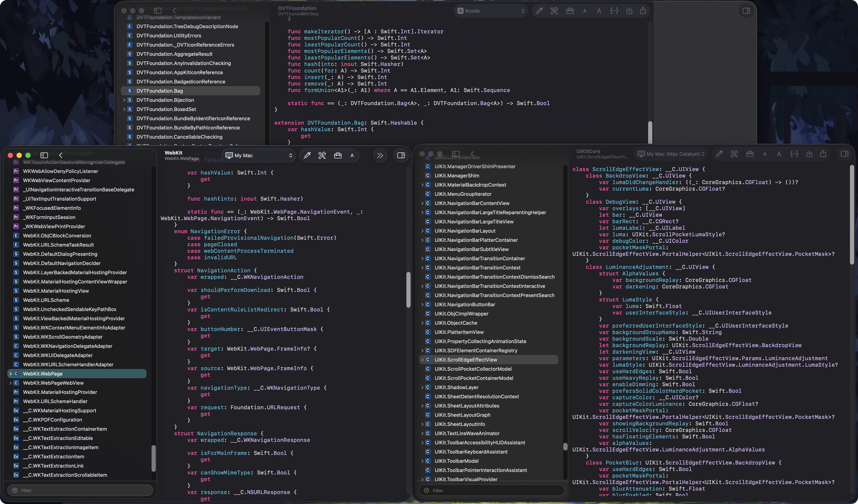
Task: Open the toolbox icon in UIKitCore toolbar
Action: tap(750, 154)
